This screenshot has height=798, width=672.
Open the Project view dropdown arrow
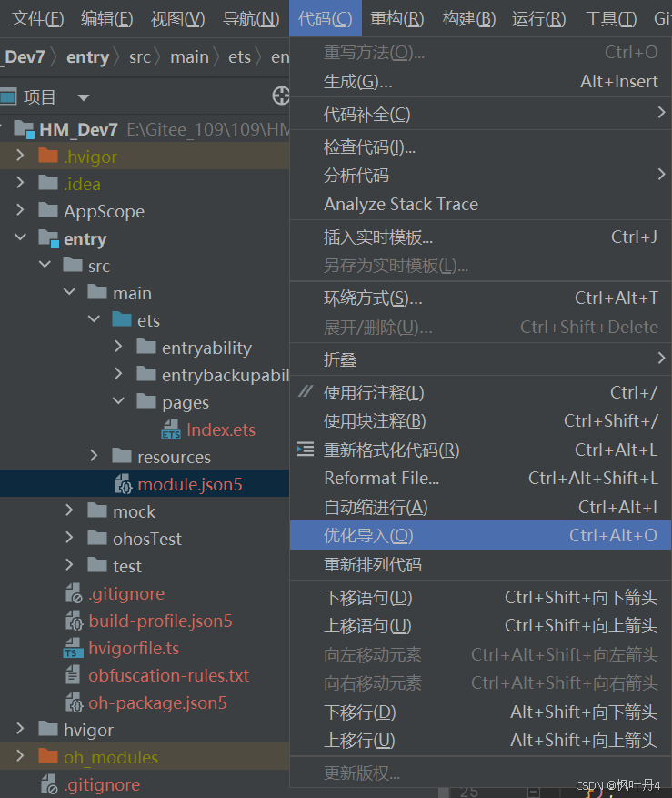(84, 97)
